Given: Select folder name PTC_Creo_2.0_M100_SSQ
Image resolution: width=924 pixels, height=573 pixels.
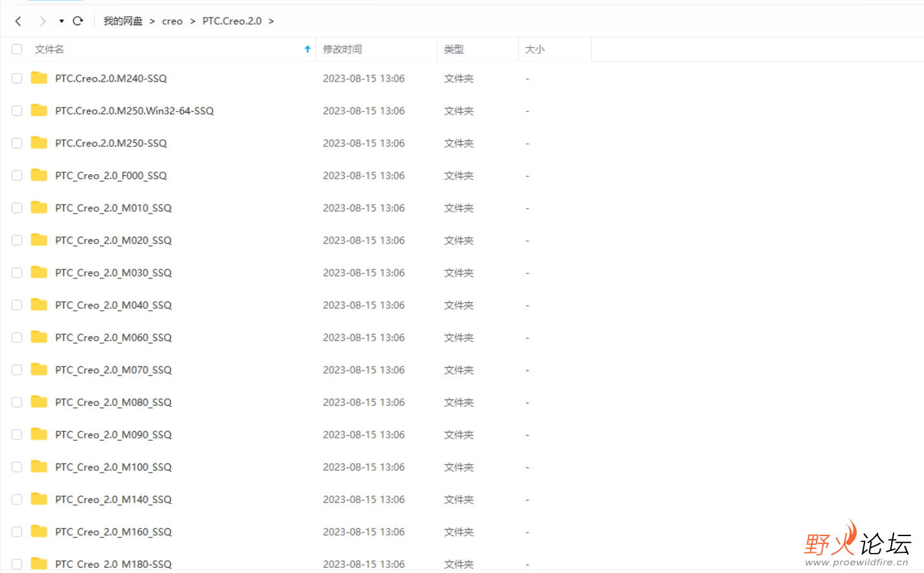Looking at the screenshot, I should pyautogui.click(x=113, y=467).
